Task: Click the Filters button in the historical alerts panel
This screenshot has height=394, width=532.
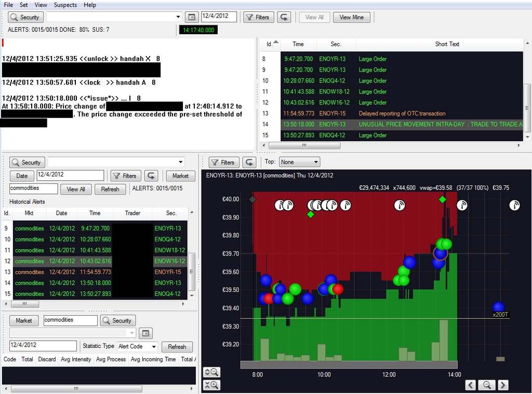Action: (126, 175)
